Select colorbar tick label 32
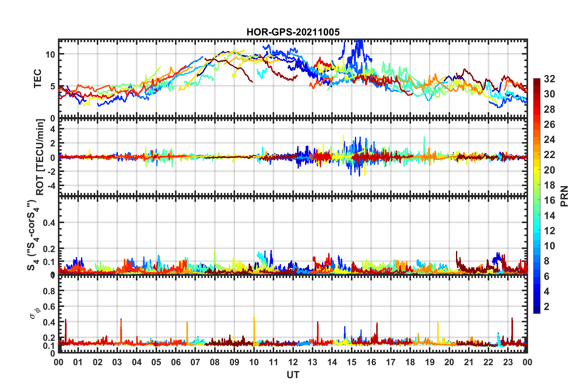The image size is (586, 392). [x=549, y=79]
